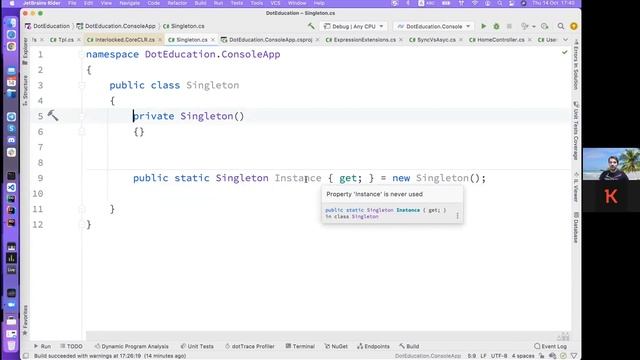Open Trash at bottom of the Dock
This screenshot has width=640, height=360.
[x=11, y=345]
